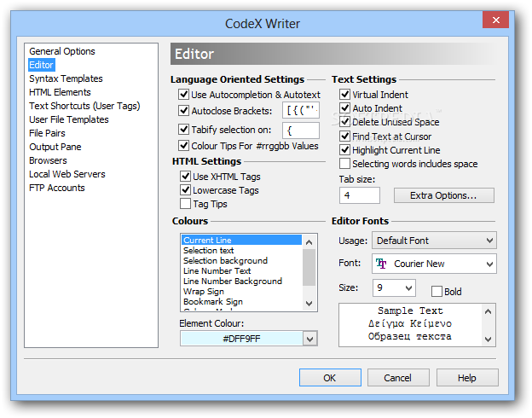
Task: Select Line Number Text item
Action: (x=241, y=270)
